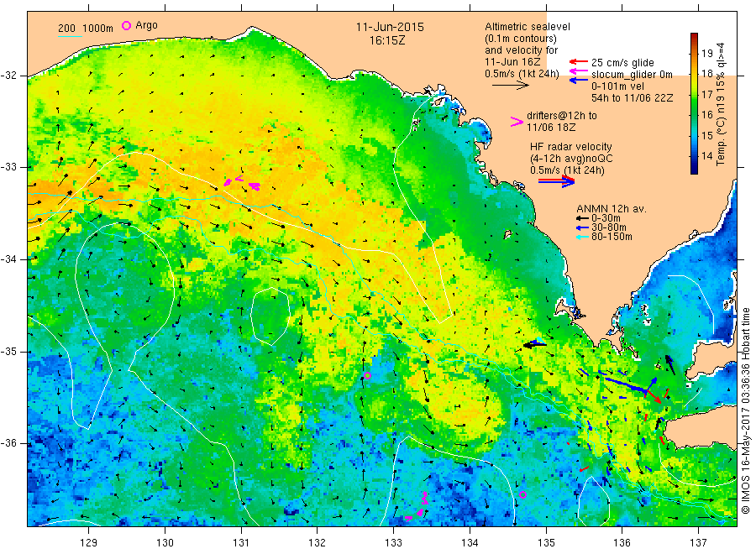Click the red-blue HF radar velocity arrow
The width and height of the screenshot is (756, 554).
click(x=556, y=181)
